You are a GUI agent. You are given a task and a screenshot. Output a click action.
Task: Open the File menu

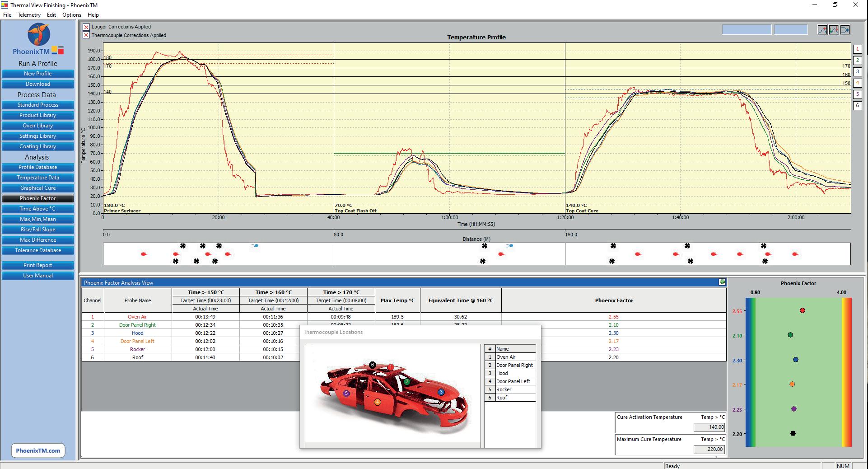coord(7,14)
